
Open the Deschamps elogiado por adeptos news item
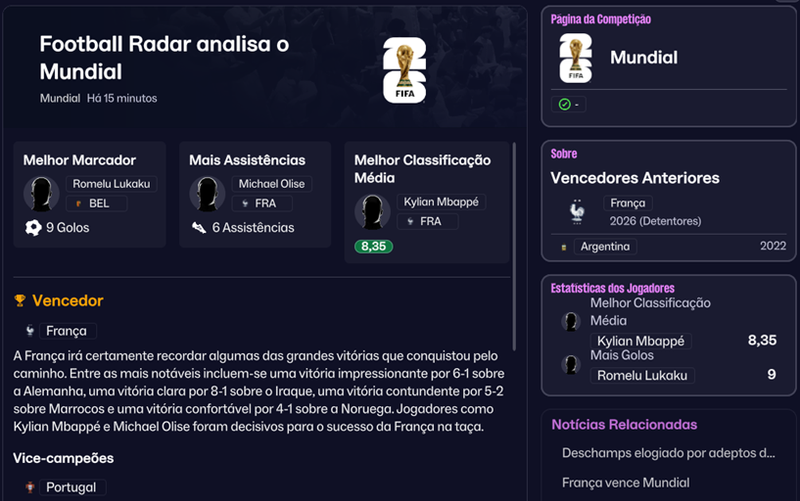pos(668,453)
